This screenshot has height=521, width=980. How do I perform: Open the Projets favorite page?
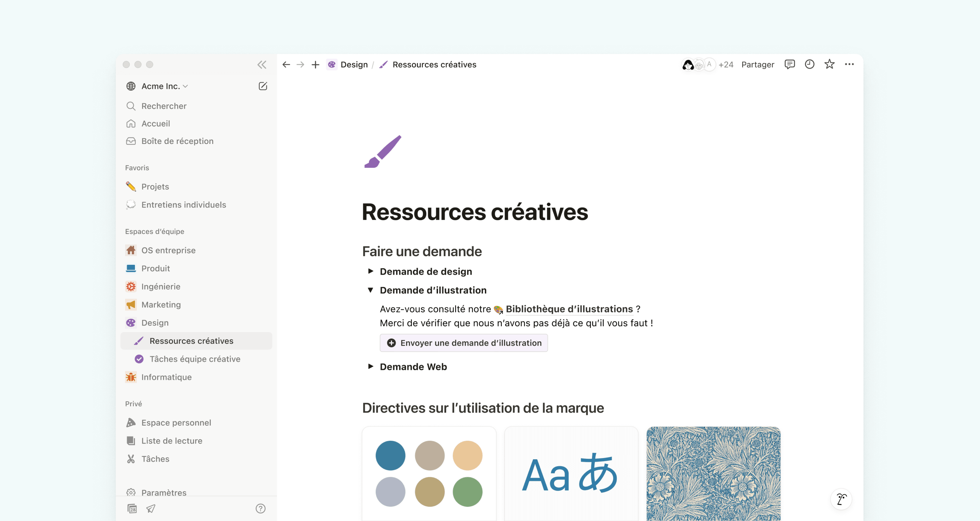196,187
